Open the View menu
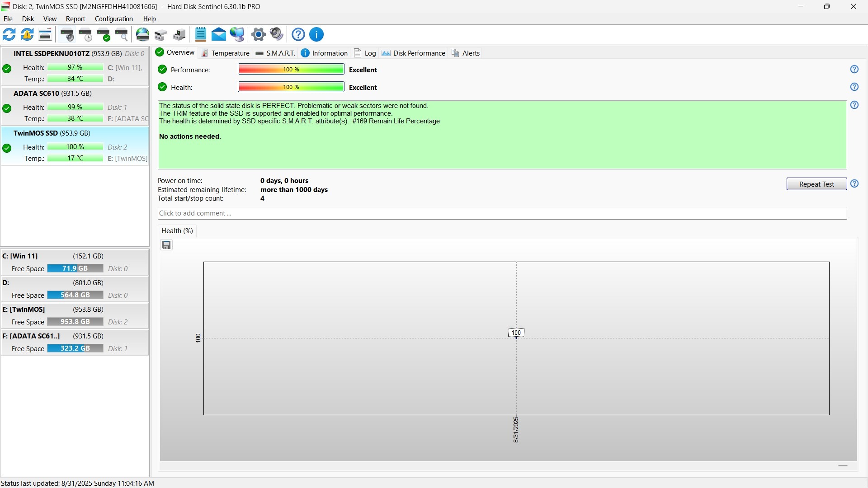868x488 pixels. pyautogui.click(x=50, y=19)
